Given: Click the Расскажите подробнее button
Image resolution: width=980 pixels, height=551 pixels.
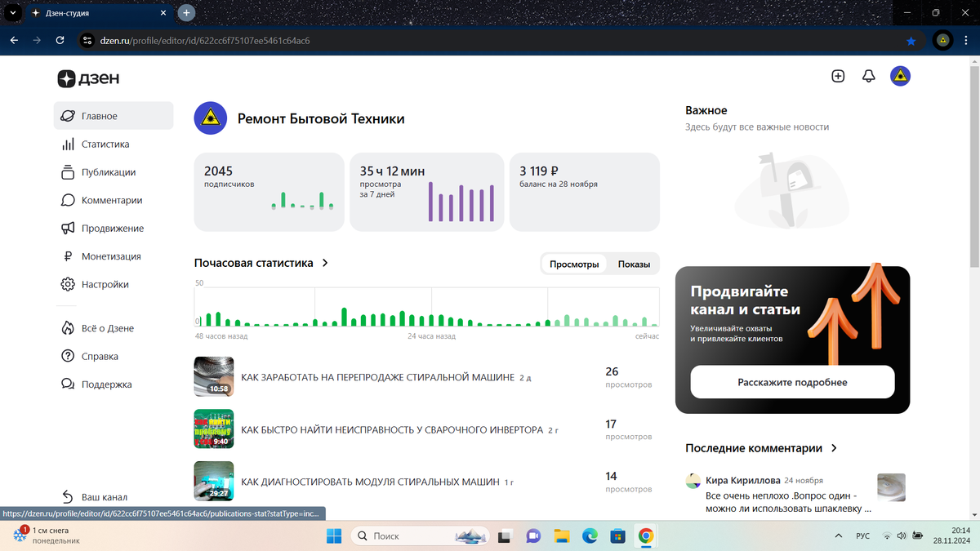Looking at the screenshot, I should coord(792,382).
